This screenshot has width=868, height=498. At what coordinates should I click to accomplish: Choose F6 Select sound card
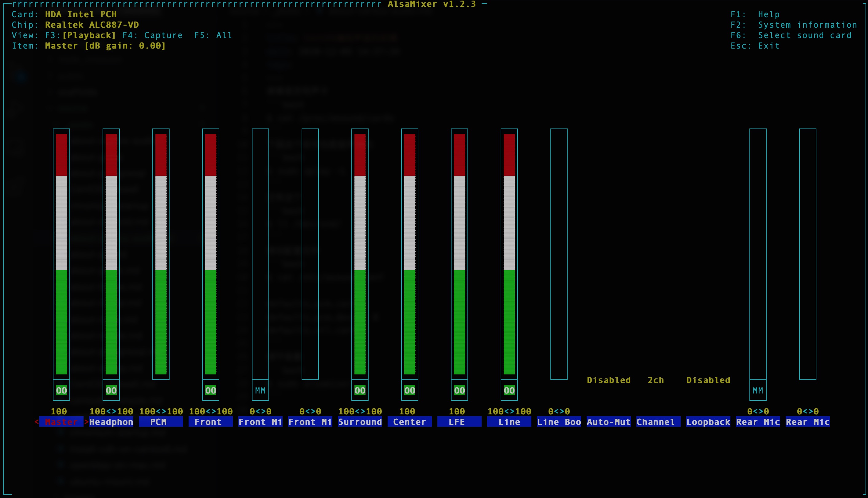pyautogui.click(x=791, y=35)
